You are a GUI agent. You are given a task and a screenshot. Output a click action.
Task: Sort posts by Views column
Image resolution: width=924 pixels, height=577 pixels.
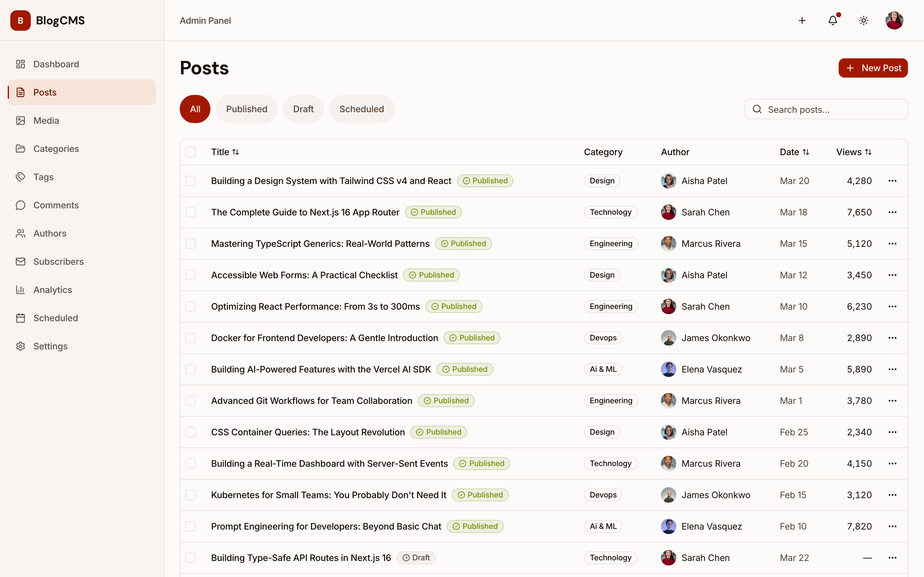tap(854, 152)
